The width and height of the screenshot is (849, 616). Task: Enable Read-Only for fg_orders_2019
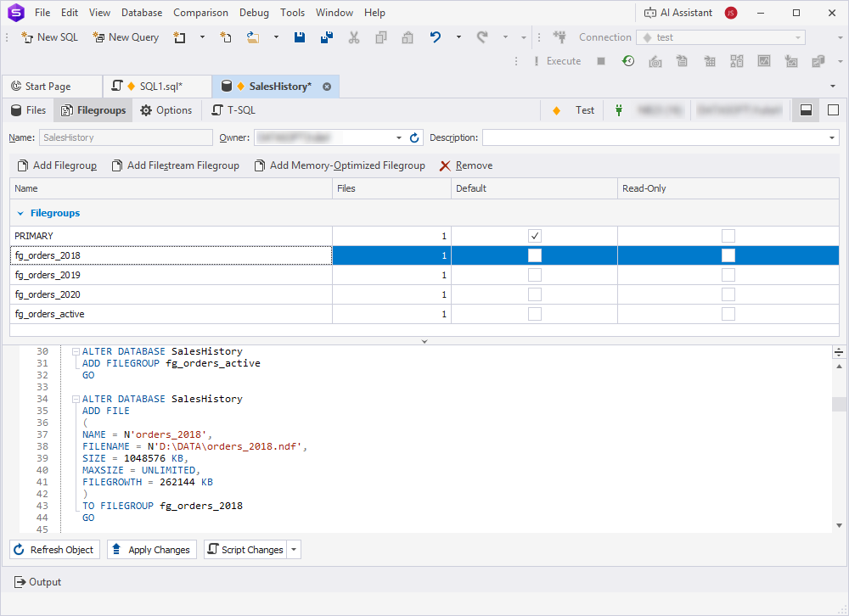pos(728,274)
